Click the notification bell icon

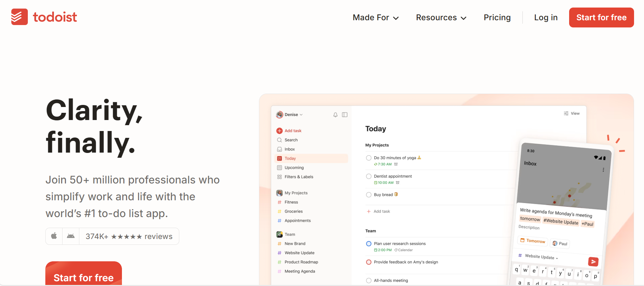(x=335, y=115)
